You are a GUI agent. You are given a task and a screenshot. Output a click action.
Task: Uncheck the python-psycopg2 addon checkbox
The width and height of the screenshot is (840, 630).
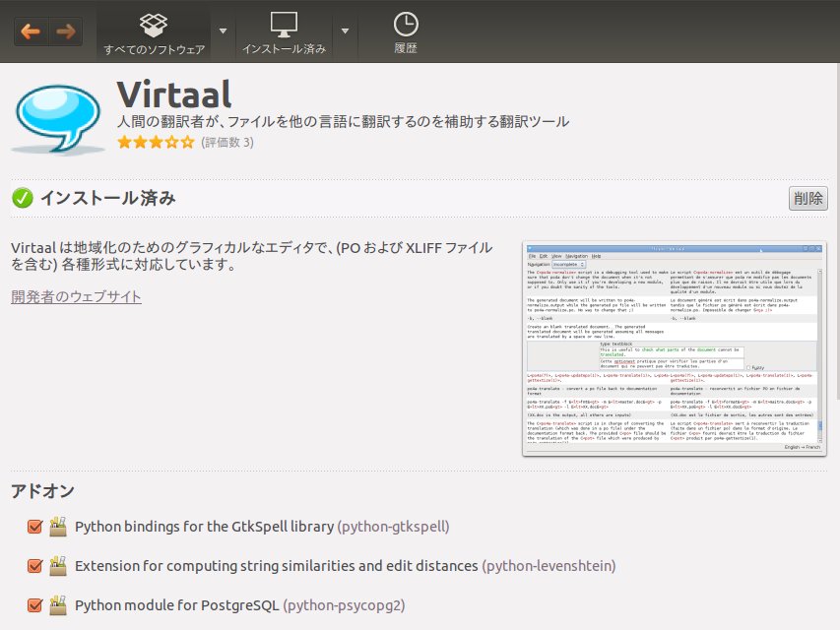point(34,605)
